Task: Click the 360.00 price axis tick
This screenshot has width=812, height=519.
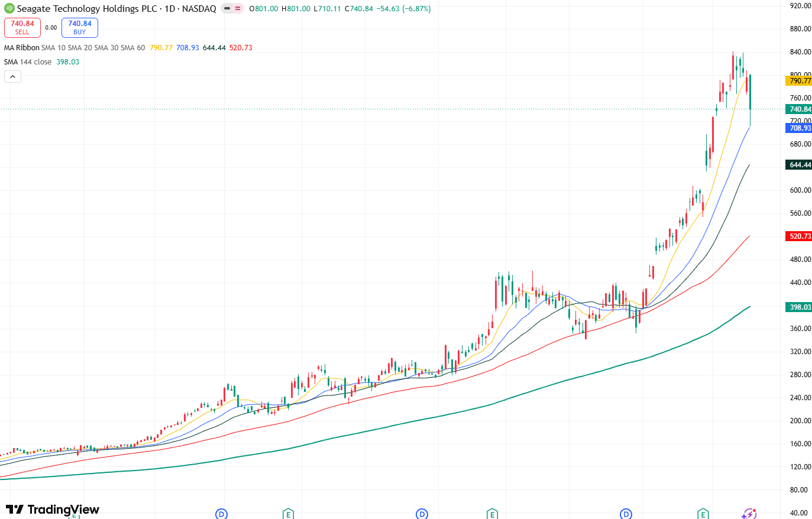Action: pyautogui.click(x=800, y=329)
